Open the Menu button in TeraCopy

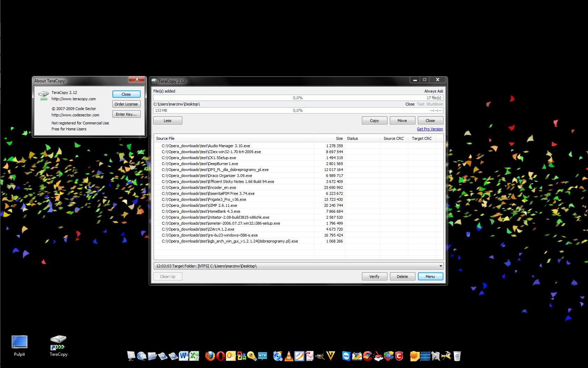pos(430,277)
